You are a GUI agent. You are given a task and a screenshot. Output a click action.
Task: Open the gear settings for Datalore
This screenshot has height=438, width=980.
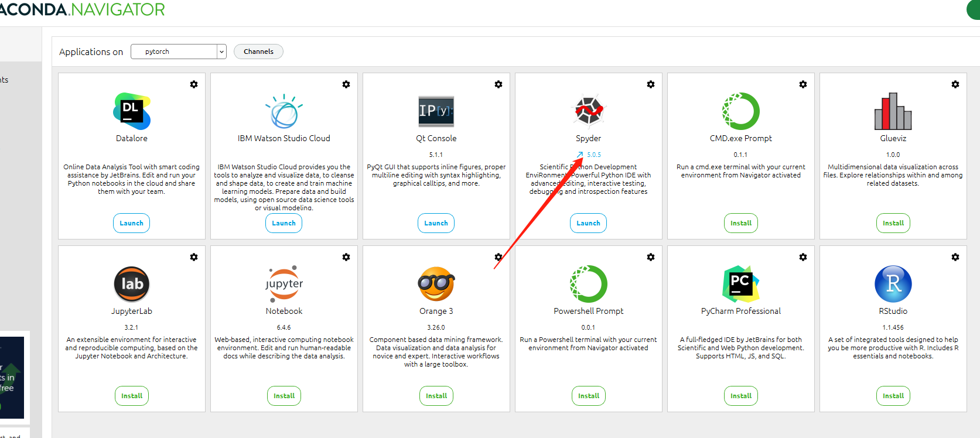(194, 84)
